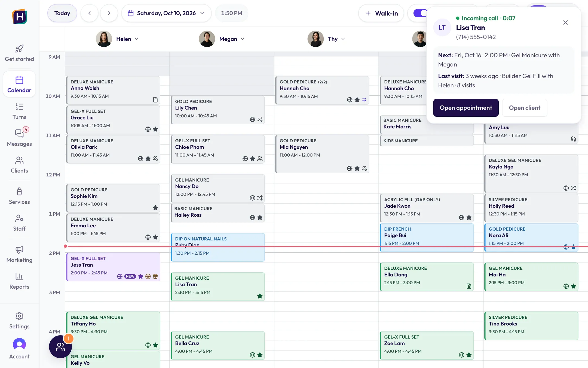
Task: Open the Services section
Action: pyautogui.click(x=19, y=196)
